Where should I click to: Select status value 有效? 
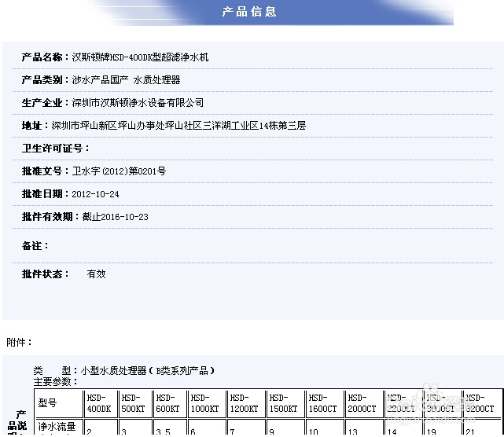(96, 274)
